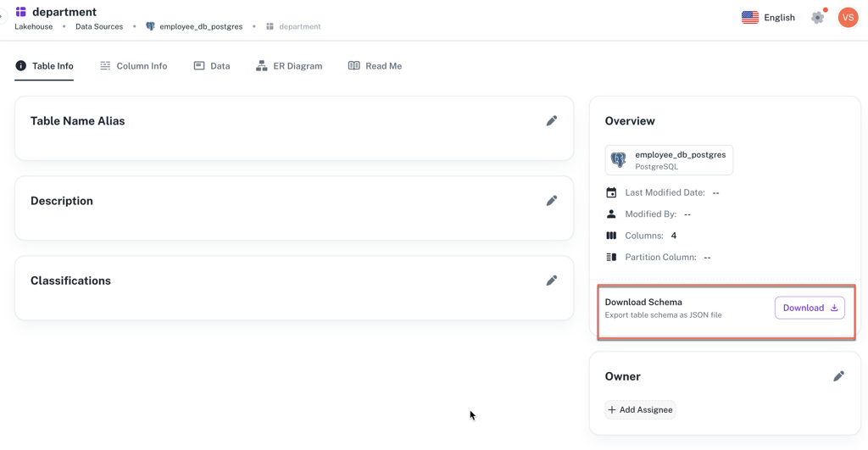Navigate to Data Sources breadcrumb

[99, 27]
